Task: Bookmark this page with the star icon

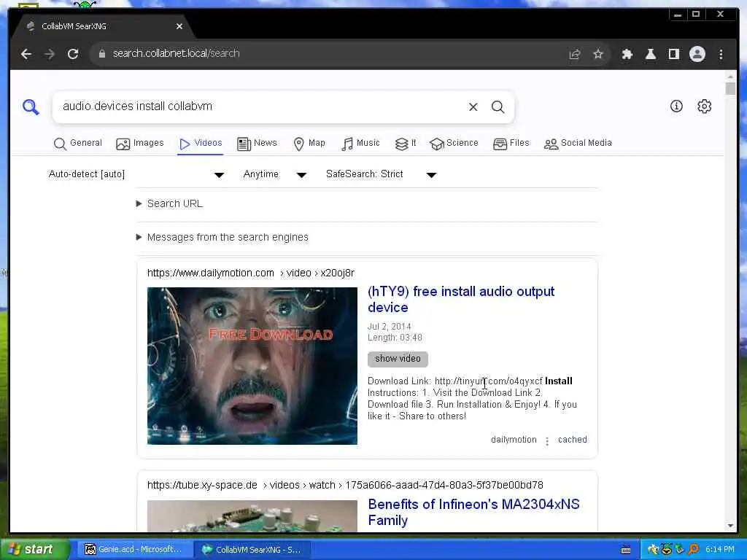Action: pyautogui.click(x=598, y=54)
